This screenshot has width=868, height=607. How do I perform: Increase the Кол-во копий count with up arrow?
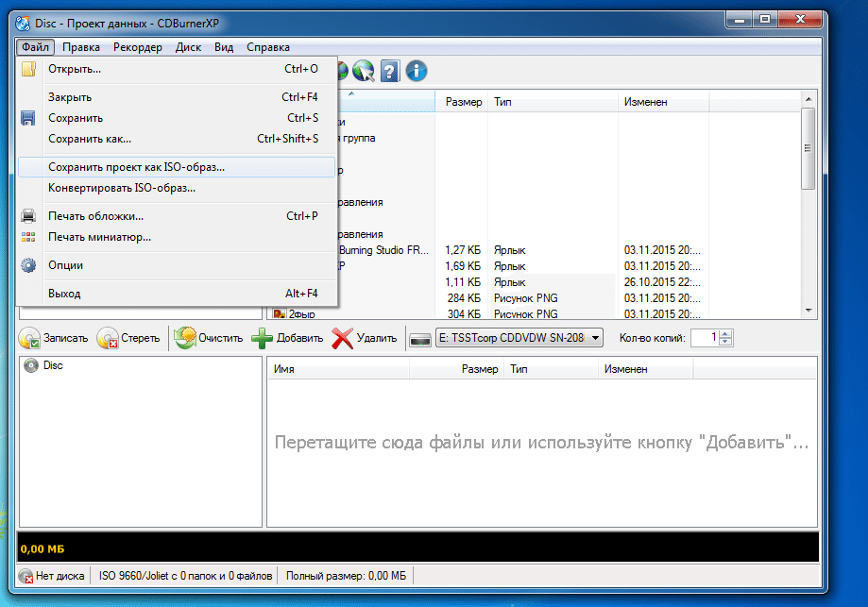click(725, 333)
